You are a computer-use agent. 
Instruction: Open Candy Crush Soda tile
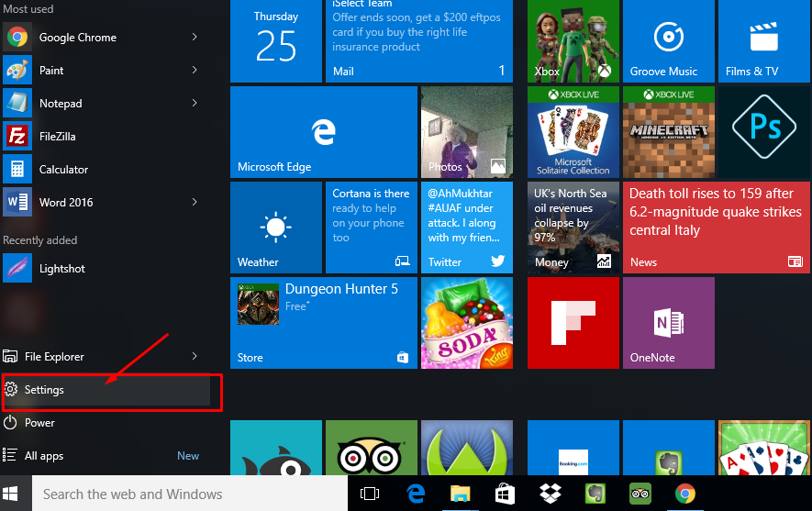(467, 323)
